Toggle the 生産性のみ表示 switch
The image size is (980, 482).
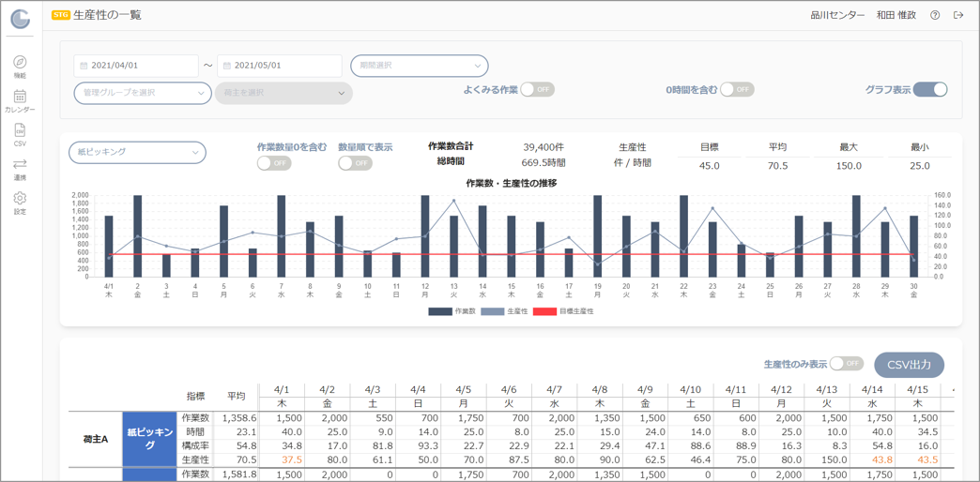846,364
